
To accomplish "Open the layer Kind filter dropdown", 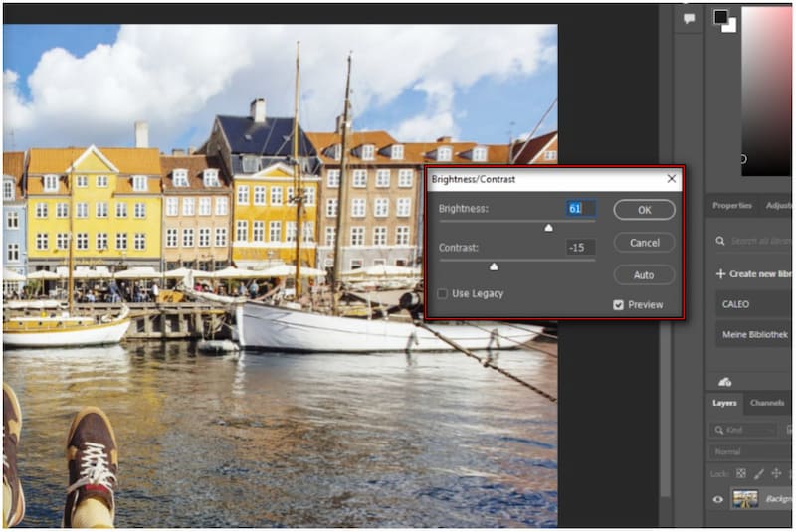I will (742, 430).
